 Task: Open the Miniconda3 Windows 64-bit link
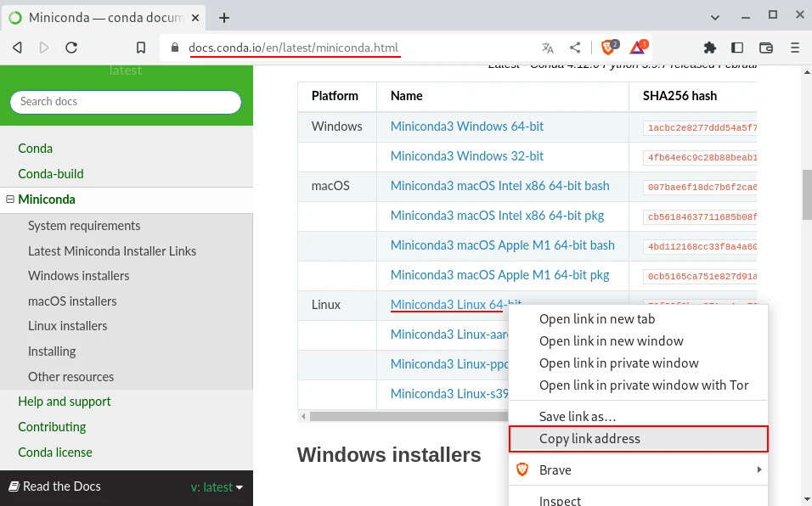pyautogui.click(x=466, y=126)
